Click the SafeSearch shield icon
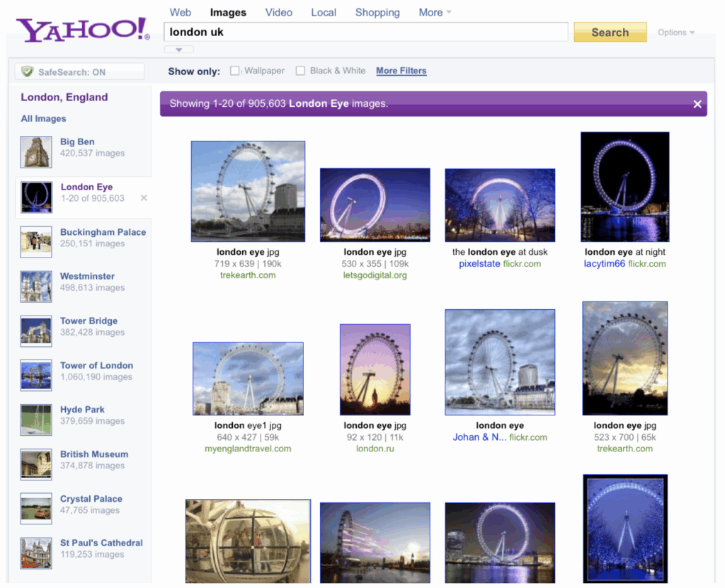Image resolution: width=725 pixels, height=588 pixels. pyautogui.click(x=28, y=71)
